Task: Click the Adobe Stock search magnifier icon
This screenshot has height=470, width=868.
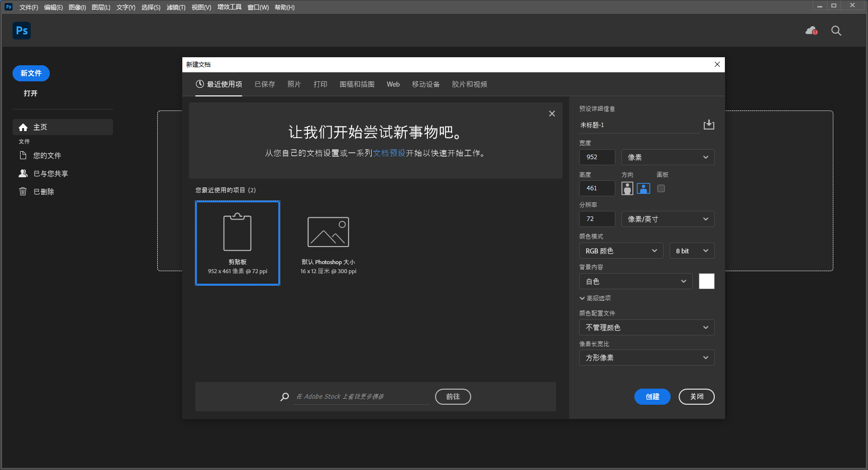Action: coord(284,397)
